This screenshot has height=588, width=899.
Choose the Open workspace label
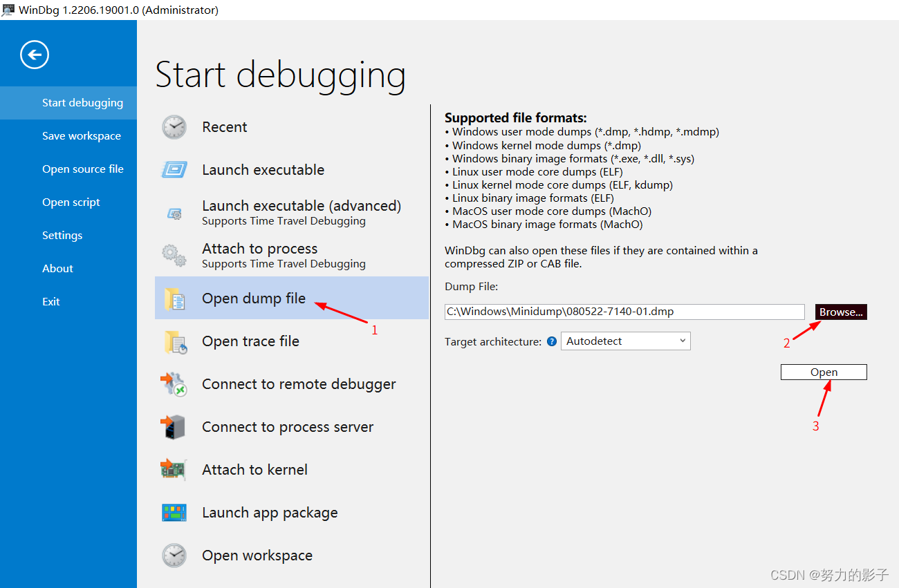pyautogui.click(x=257, y=556)
